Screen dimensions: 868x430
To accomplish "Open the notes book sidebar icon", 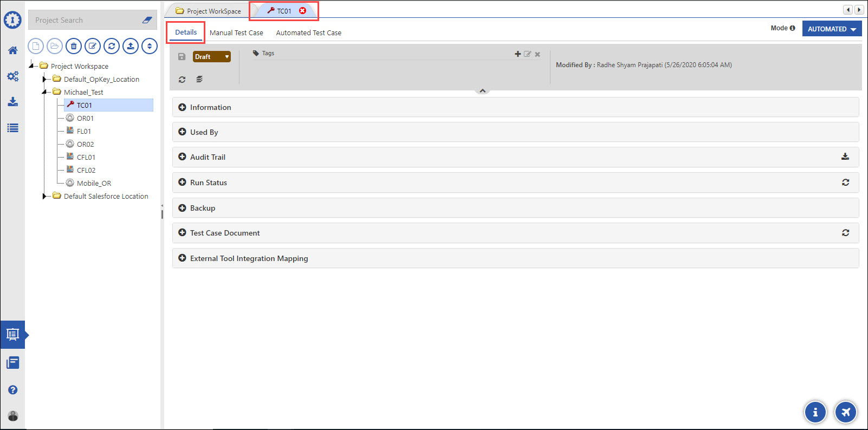I will pos(12,363).
